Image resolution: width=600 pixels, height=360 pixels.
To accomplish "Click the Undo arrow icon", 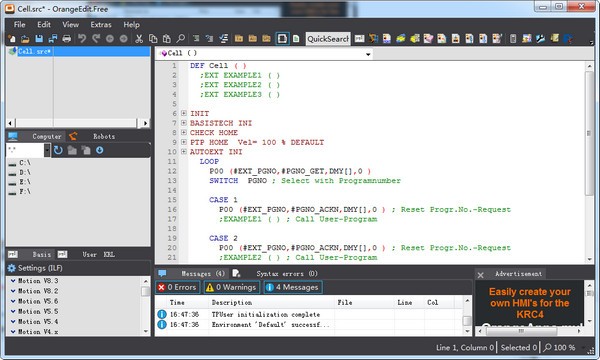I will (x=82, y=39).
